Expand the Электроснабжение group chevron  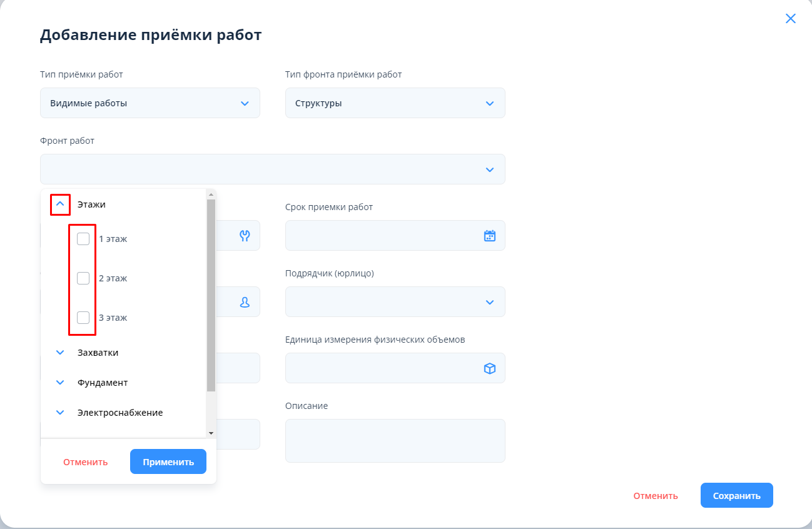tap(60, 413)
